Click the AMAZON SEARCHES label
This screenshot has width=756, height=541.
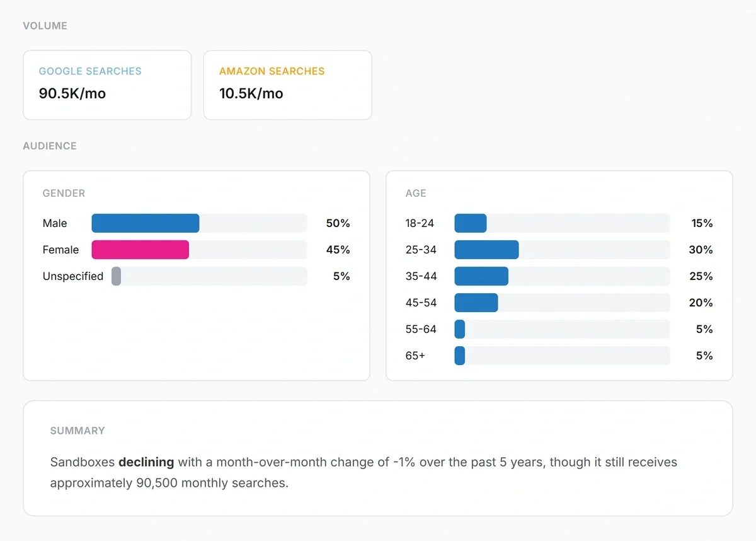pos(272,71)
